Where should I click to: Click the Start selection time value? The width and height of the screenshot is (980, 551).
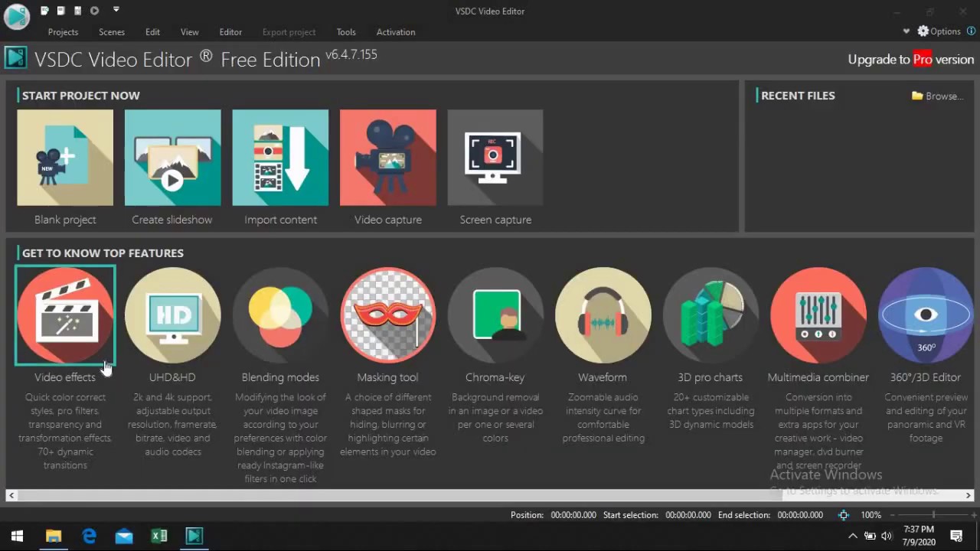tap(688, 515)
